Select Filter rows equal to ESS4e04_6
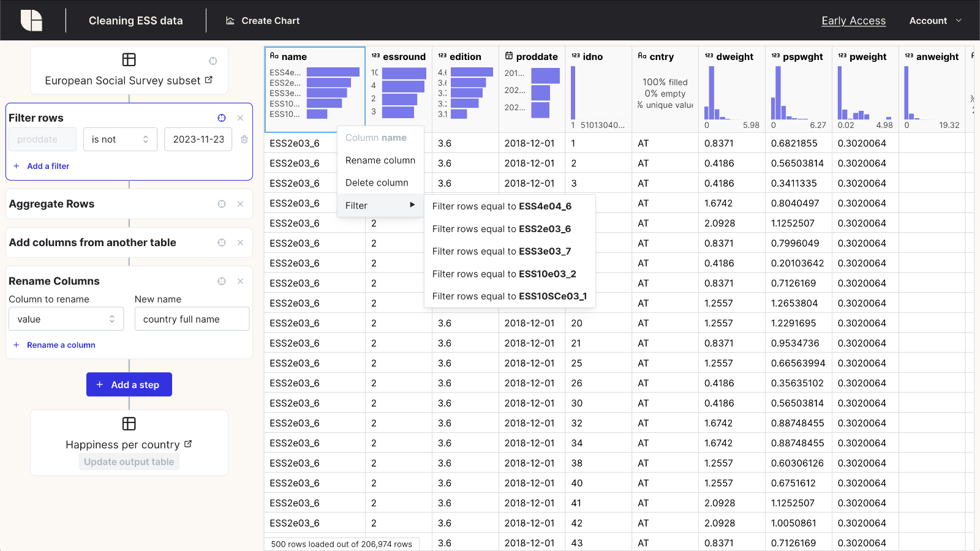The height and width of the screenshot is (551, 980). point(510,206)
